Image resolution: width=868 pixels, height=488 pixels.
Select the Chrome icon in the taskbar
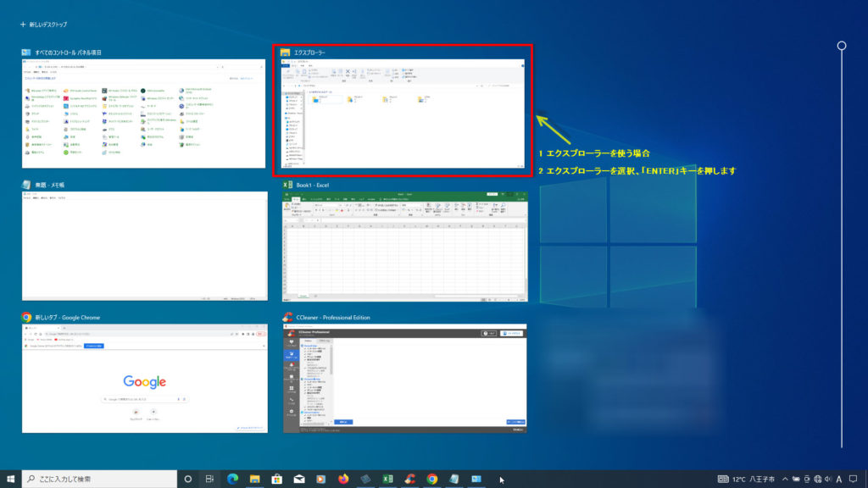[432, 479]
